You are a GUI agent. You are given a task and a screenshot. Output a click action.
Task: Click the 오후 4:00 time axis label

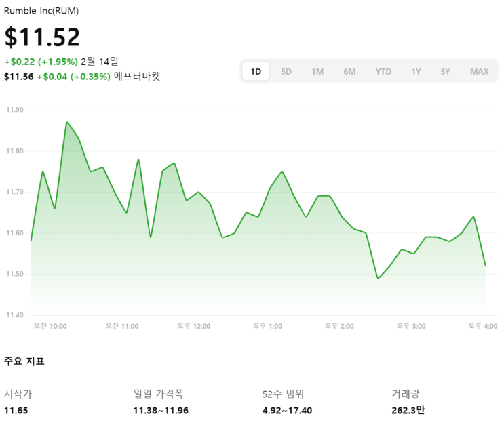[x=483, y=326]
